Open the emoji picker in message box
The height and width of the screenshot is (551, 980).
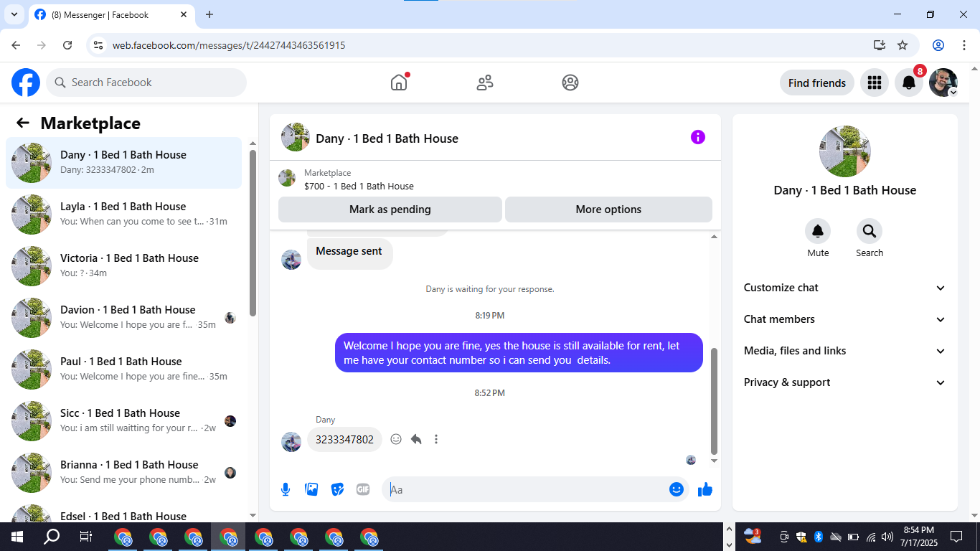(676, 489)
